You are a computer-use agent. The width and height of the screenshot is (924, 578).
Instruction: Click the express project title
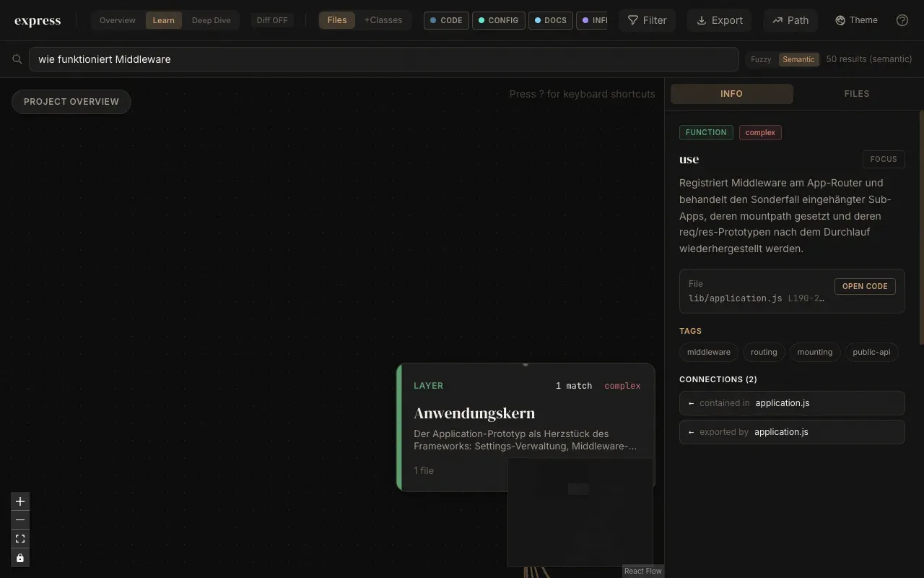38,20
